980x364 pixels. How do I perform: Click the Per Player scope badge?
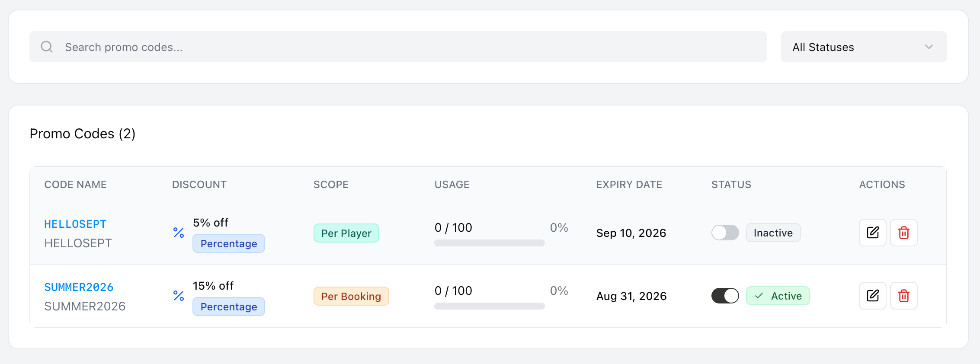click(x=346, y=233)
